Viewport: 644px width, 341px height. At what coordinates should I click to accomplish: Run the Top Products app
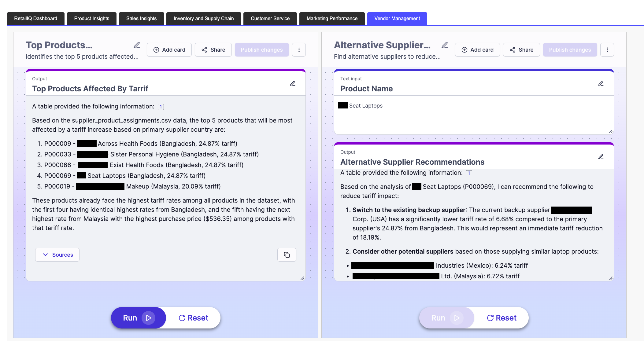pos(139,318)
